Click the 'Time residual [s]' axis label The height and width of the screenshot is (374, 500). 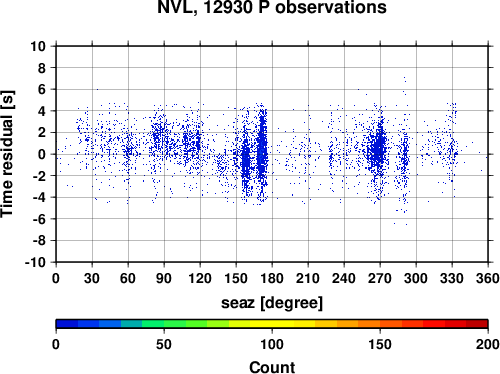tap(7, 154)
